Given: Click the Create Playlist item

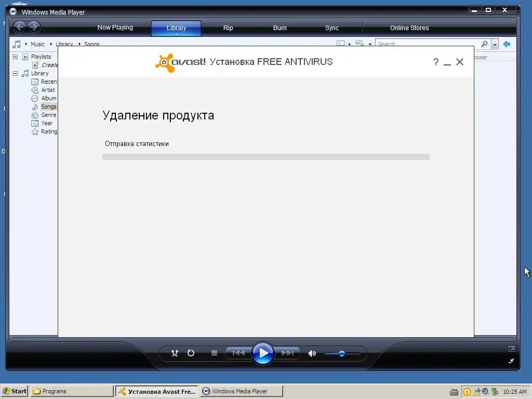Looking at the screenshot, I should [49, 65].
